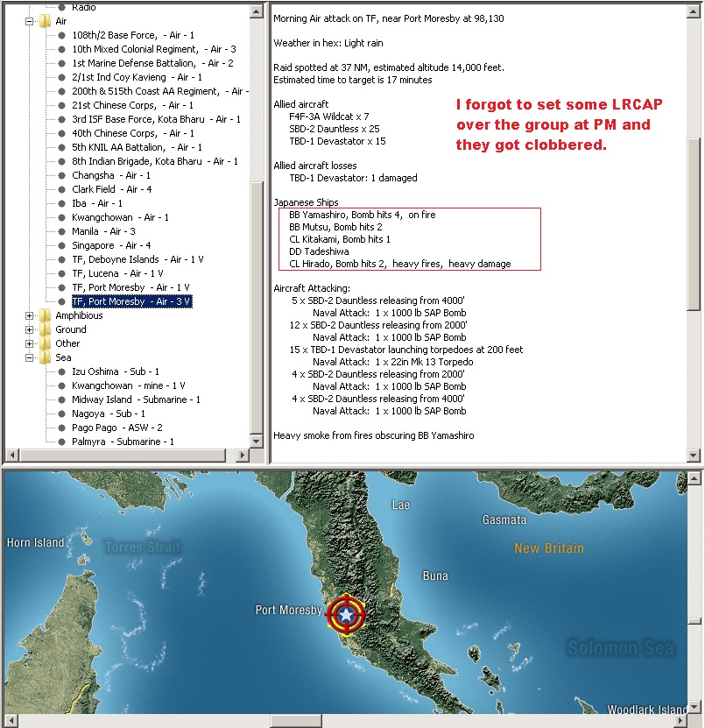Collapse the Sea folder
The image size is (705, 728).
29,357
